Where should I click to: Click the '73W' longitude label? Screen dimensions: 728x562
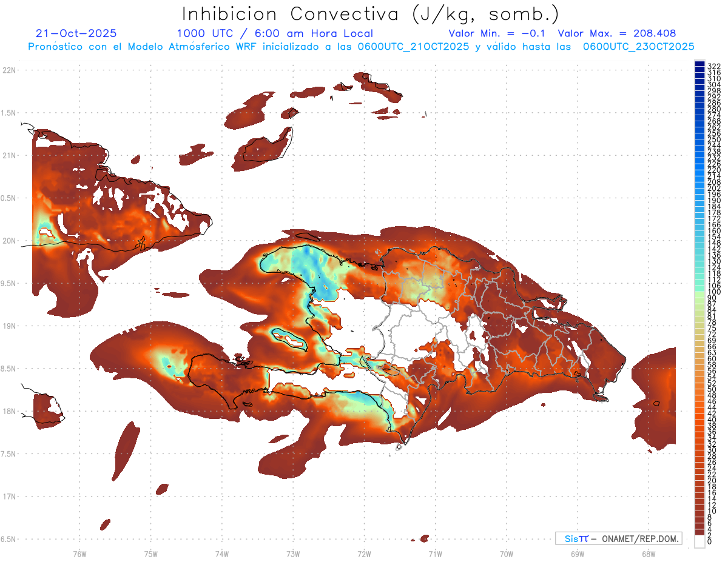coord(293,554)
